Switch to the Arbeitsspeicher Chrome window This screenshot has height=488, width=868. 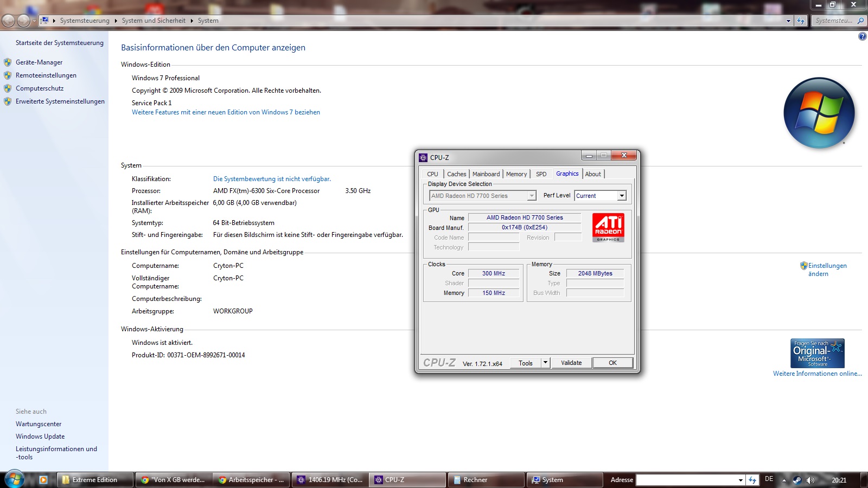[251, 480]
